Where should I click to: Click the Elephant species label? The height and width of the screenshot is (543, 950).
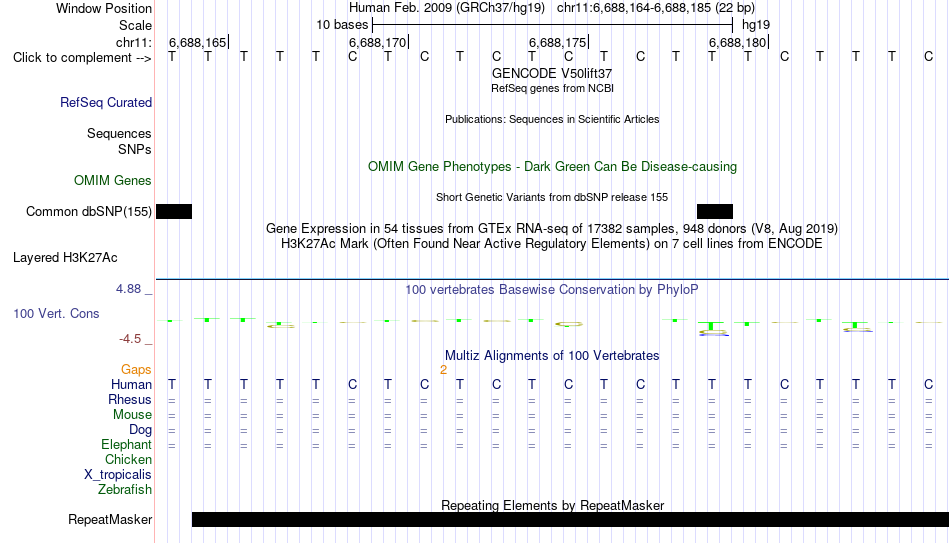pos(126,444)
